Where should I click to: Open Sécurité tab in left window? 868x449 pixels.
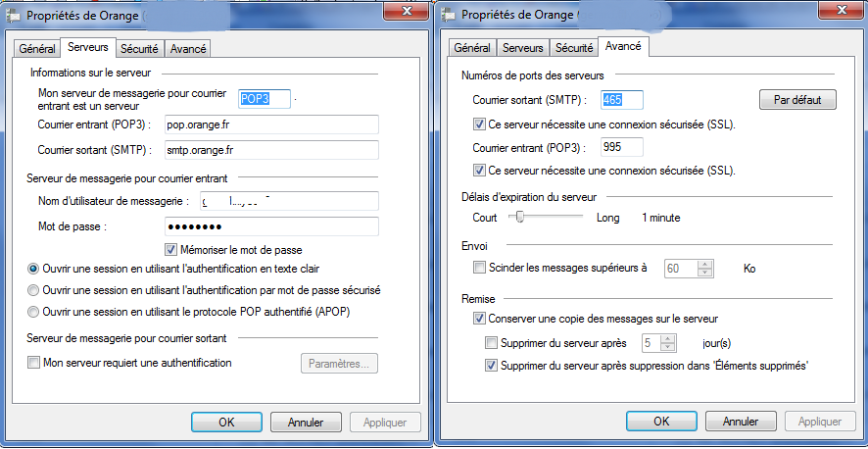(139, 48)
